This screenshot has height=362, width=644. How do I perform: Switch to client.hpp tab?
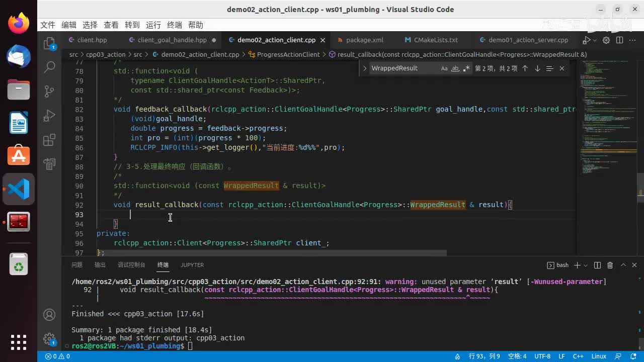[x=92, y=40]
